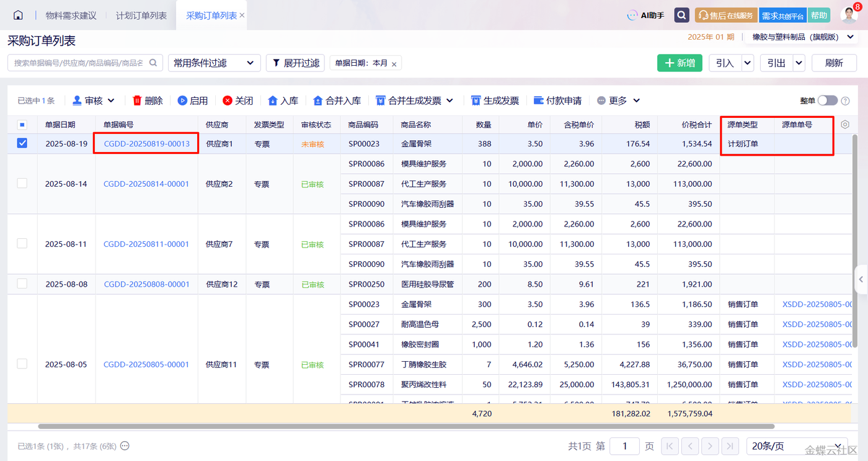Check the row for CGDD-20250811-00001
The image size is (868, 461).
coord(22,244)
